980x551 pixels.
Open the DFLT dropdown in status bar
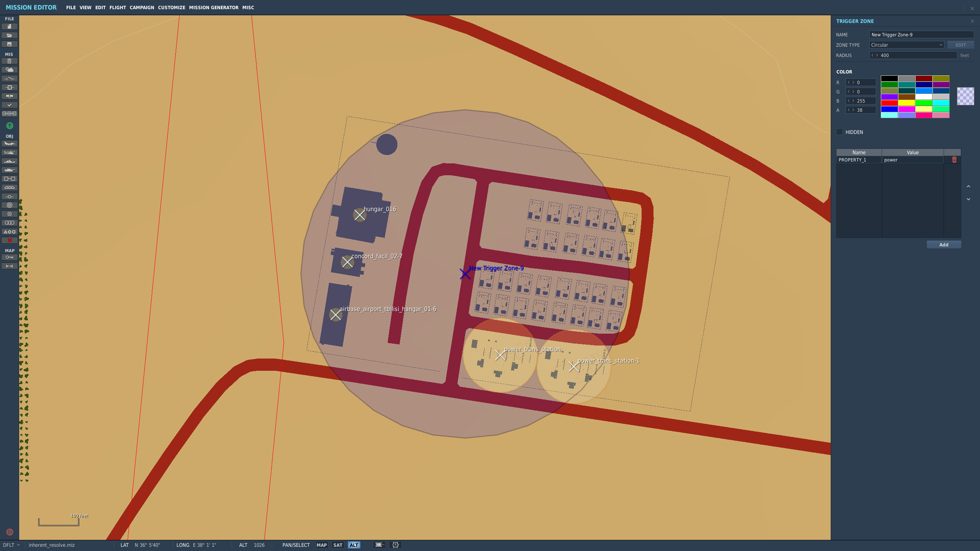[11, 545]
